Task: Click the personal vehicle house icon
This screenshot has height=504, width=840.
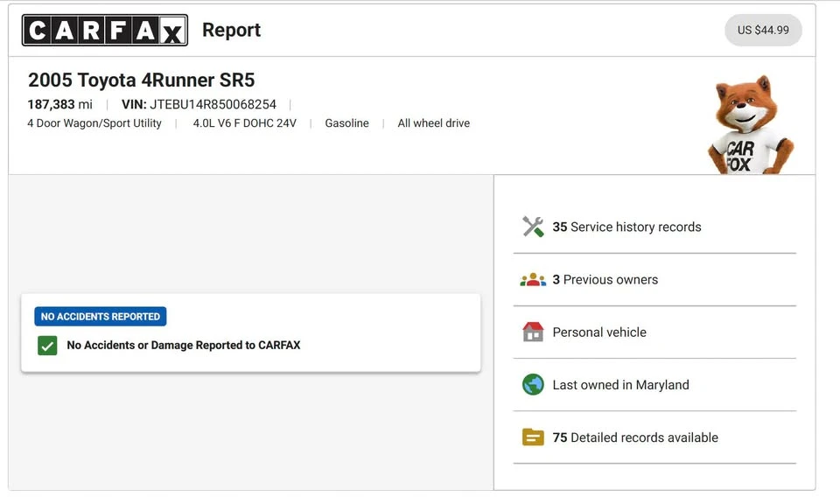Action: [533, 332]
